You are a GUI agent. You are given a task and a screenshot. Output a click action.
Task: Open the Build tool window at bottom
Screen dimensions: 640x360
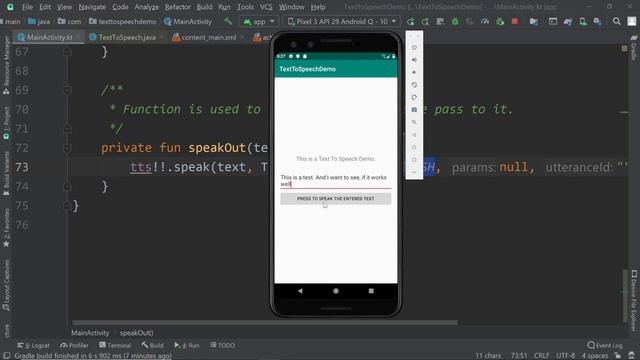(152, 345)
